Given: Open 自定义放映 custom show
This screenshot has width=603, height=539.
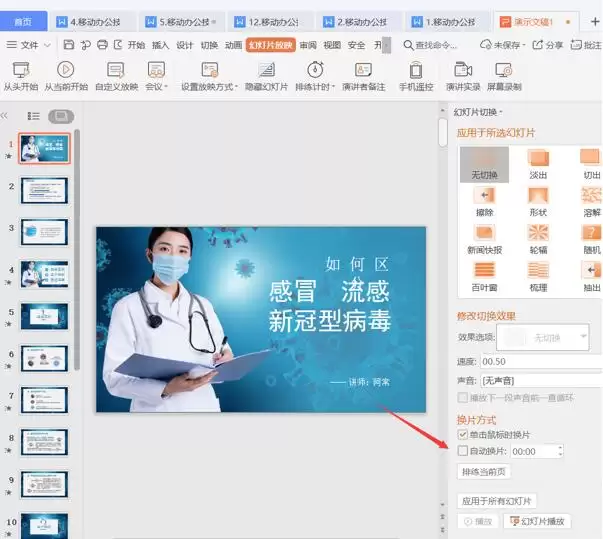Looking at the screenshot, I should 116,69.
